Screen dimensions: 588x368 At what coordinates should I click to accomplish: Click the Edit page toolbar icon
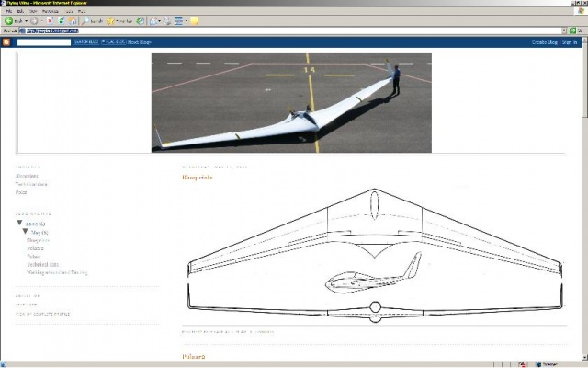(179, 21)
